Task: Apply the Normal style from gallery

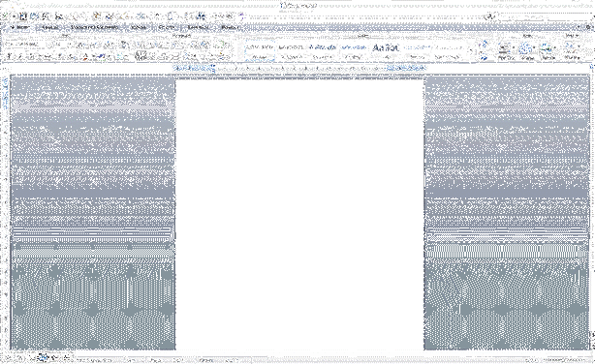Action: tap(260, 51)
